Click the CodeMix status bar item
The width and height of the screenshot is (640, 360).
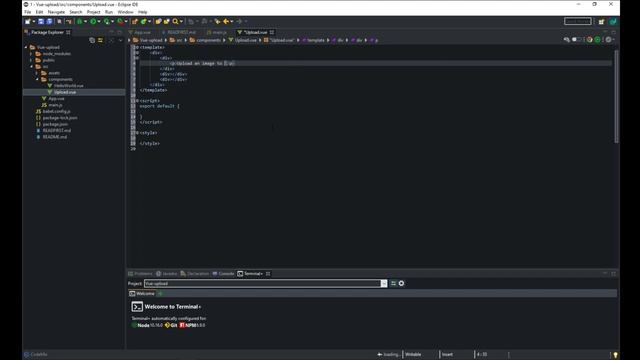click(36, 354)
